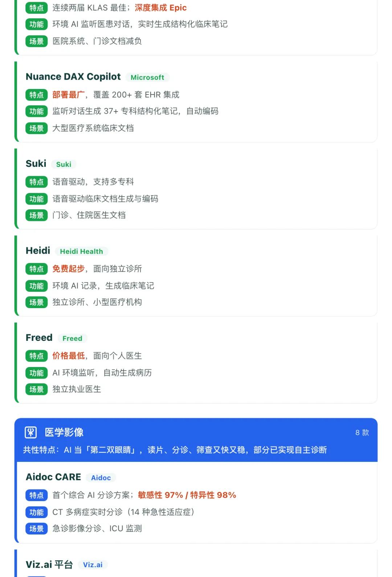Click the 特点 tag in Freed card
392x577 pixels.
pos(37,356)
